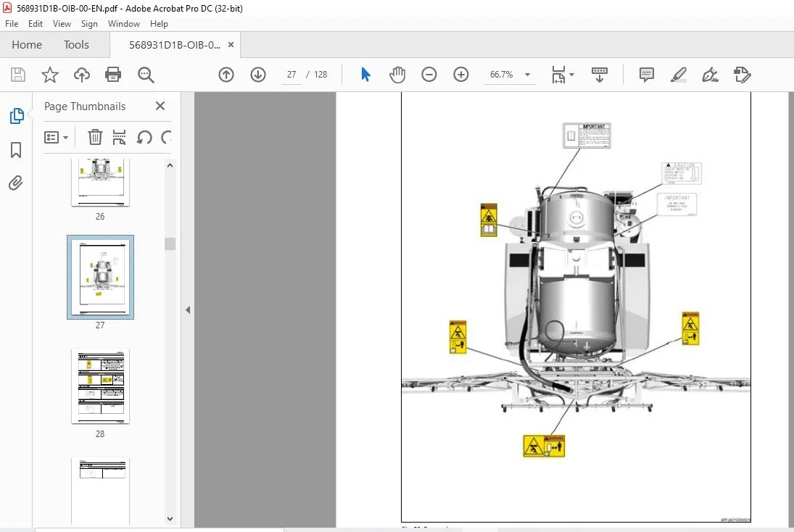
Task: Click the zoom percentage field 66.7%
Action: click(x=501, y=75)
